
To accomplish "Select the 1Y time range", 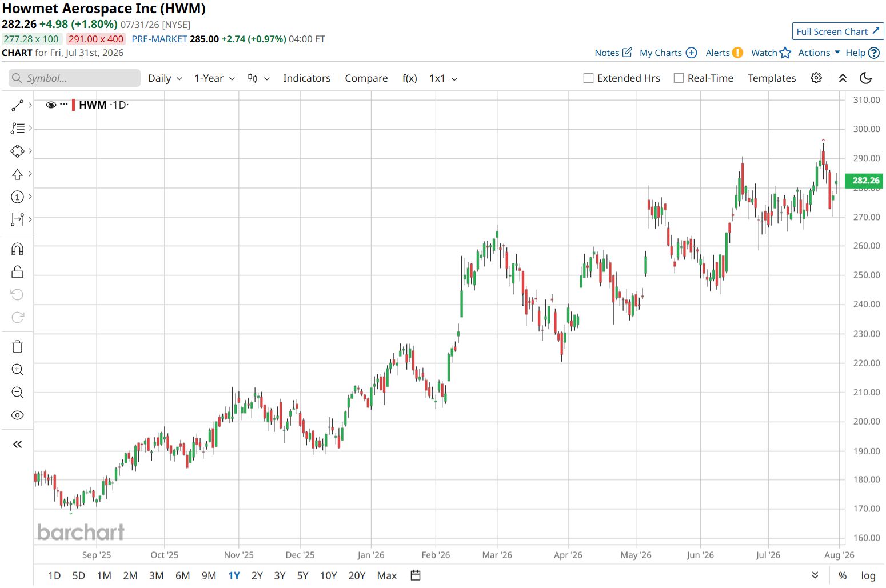I will (234, 575).
